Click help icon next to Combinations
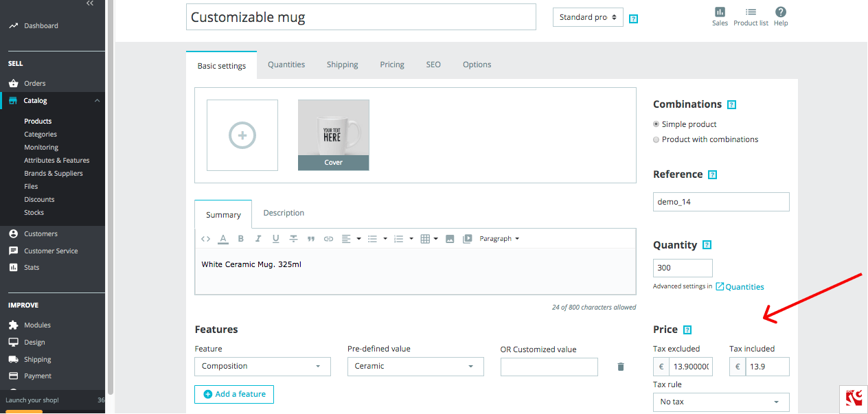The width and height of the screenshot is (868, 414). tap(731, 105)
